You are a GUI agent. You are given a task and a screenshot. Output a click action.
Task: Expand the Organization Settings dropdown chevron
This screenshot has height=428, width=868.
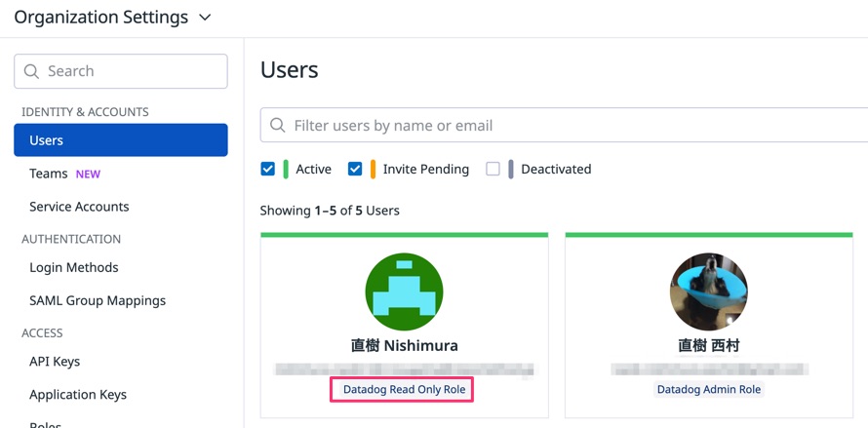[205, 18]
